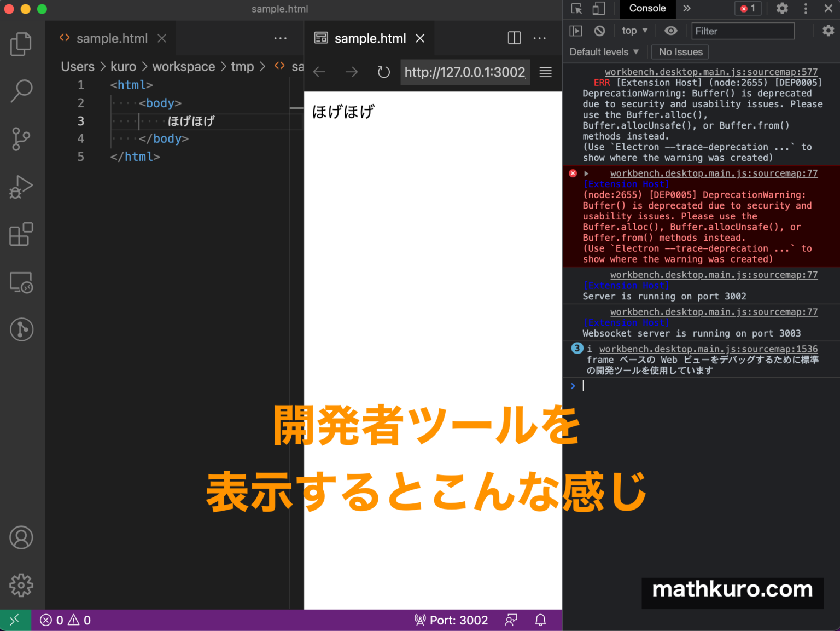Open the Simple Browser hamburger menu
The image size is (840, 631).
pyautogui.click(x=545, y=72)
